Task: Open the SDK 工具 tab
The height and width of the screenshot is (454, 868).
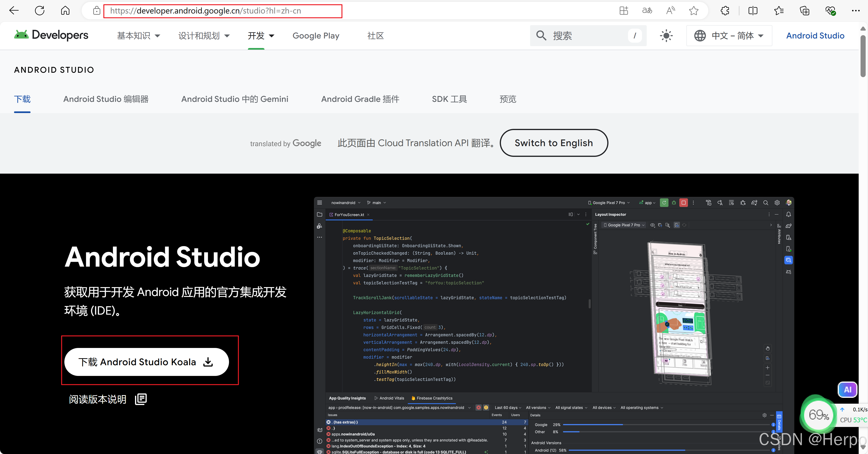Action: [x=449, y=99]
